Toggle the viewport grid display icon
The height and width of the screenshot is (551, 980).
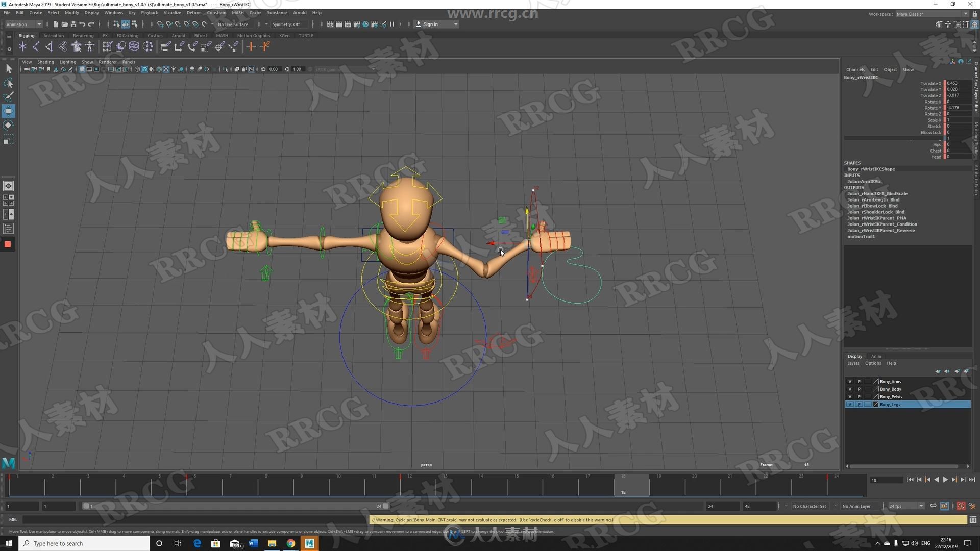82,69
